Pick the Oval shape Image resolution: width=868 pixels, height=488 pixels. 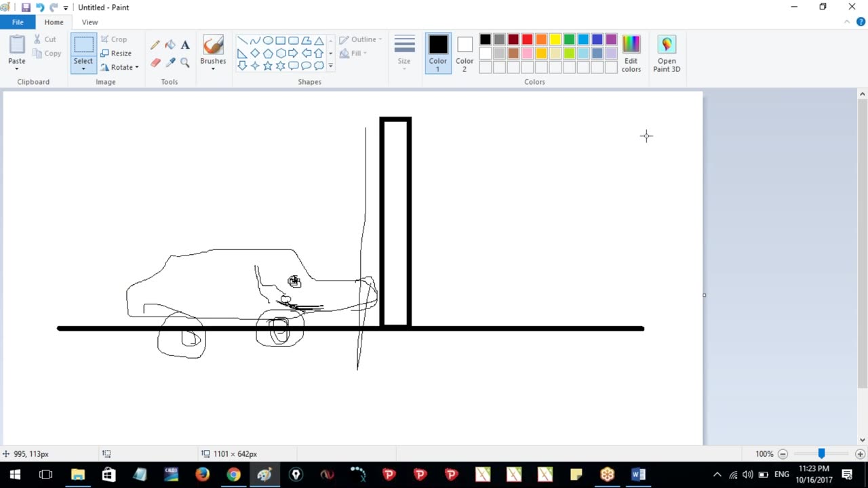point(268,41)
